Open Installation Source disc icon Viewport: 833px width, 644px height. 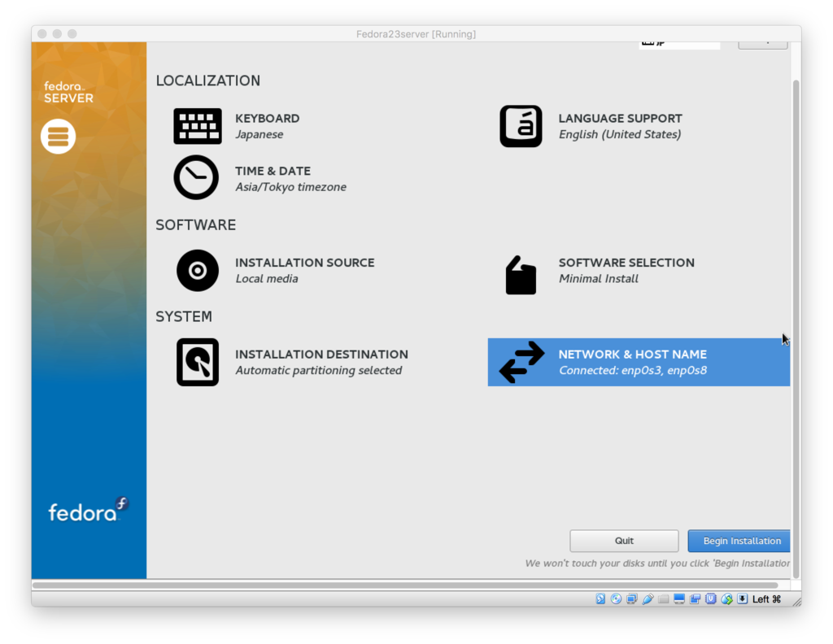(197, 270)
